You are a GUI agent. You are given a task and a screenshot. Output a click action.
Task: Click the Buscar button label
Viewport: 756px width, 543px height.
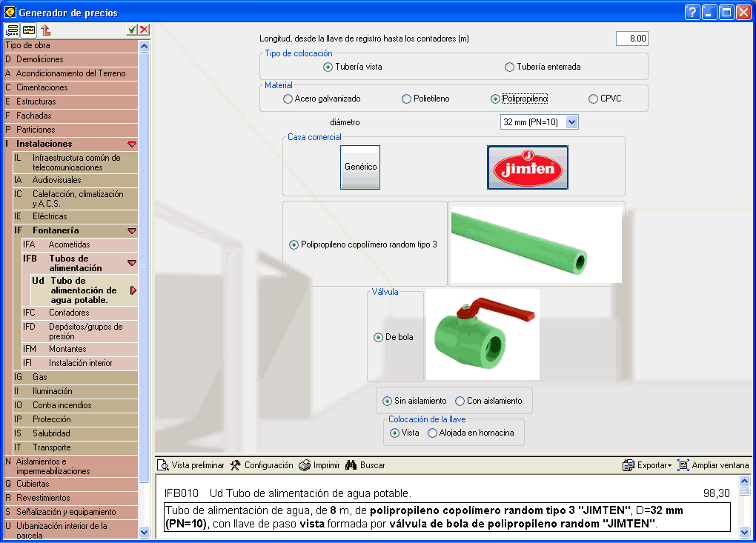click(x=372, y=465)
